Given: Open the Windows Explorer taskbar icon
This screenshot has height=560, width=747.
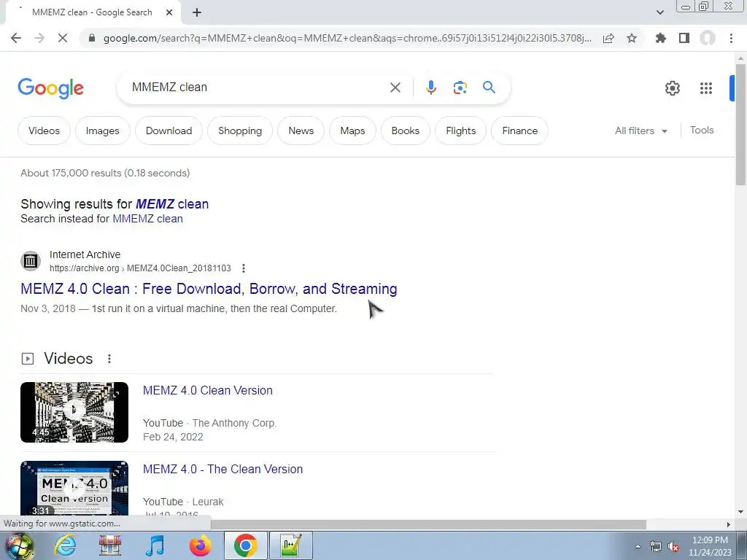Looking at the screenshot, I should [x=110, y=545].
